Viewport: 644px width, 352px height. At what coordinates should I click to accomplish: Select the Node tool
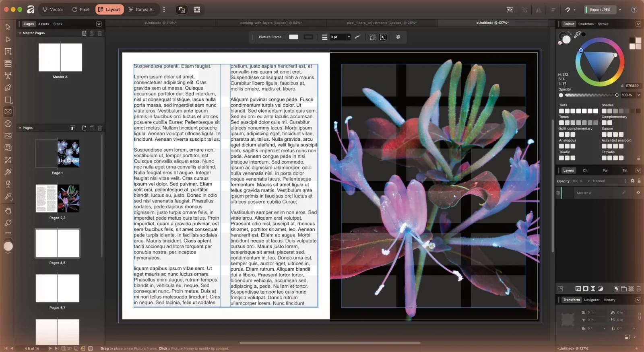click(x=8, y=39)
